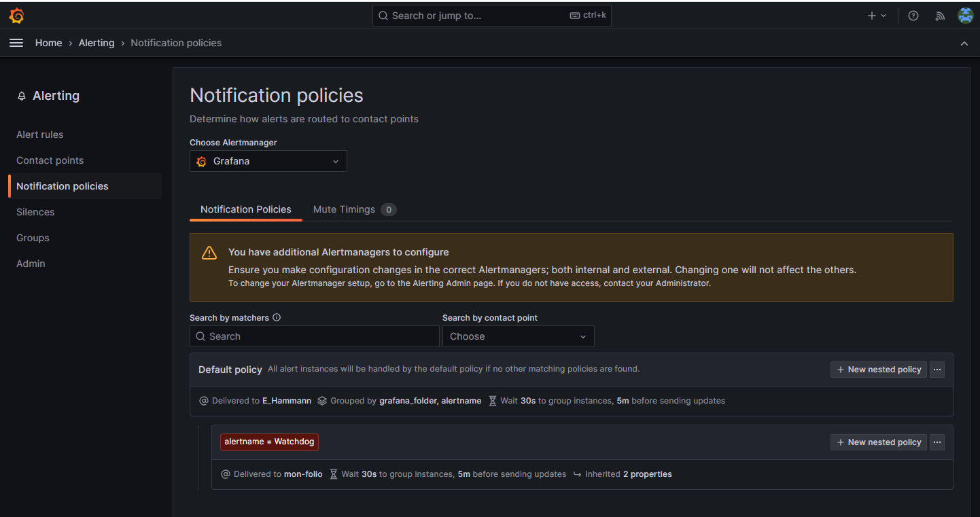
Task: Open the user profile avatar
Action: tap(966, 15)
